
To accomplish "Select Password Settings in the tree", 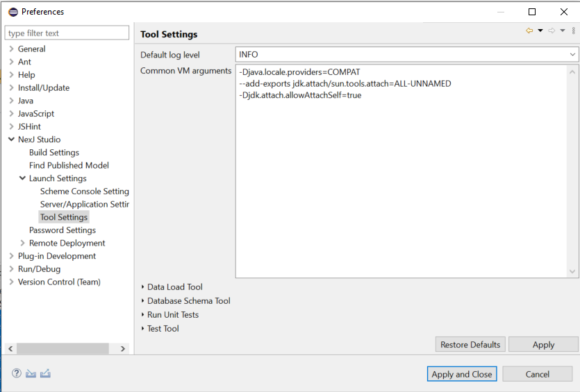I will point(62,230).
